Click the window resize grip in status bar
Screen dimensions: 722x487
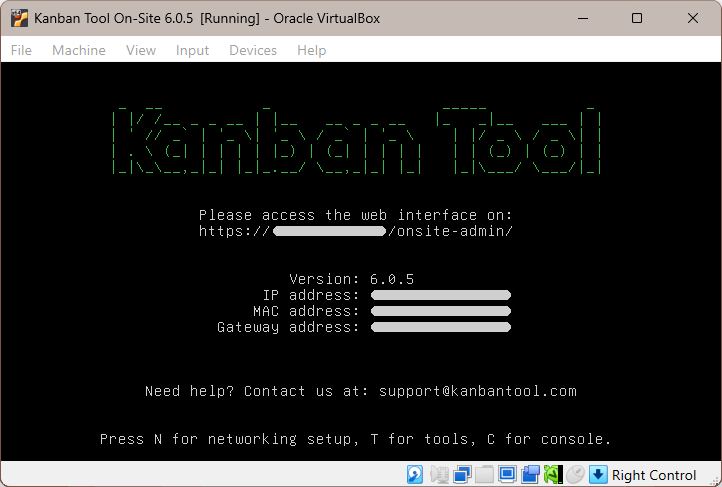pos(715,481)
